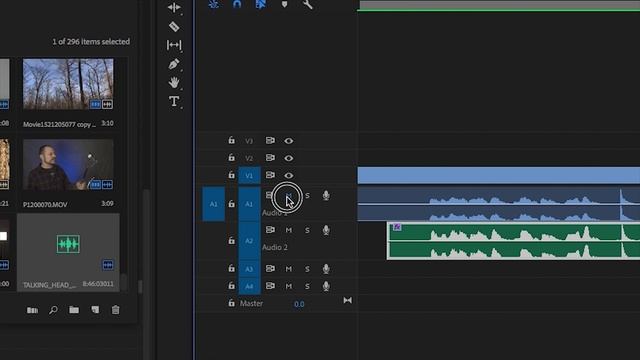This screenshot has height=360, width=640.
Task: Select the blue video clip on V1
Action: [x=499, y=176]
